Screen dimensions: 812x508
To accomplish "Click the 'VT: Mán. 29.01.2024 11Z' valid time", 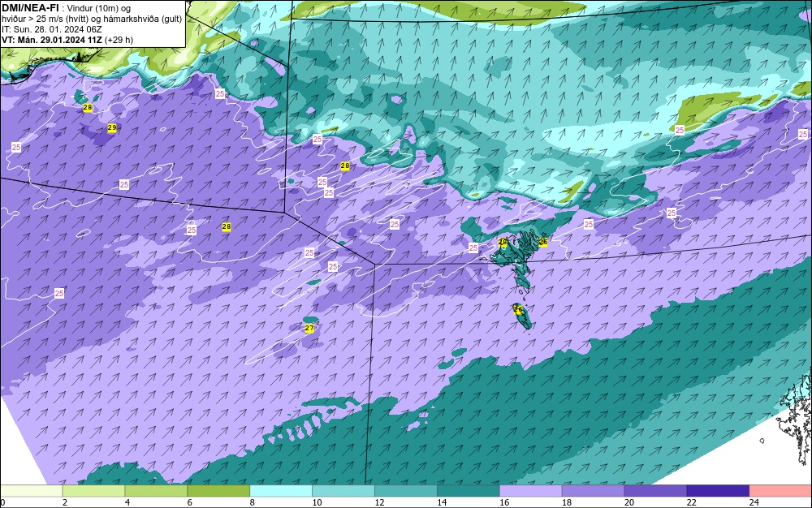I will (52, 40).
